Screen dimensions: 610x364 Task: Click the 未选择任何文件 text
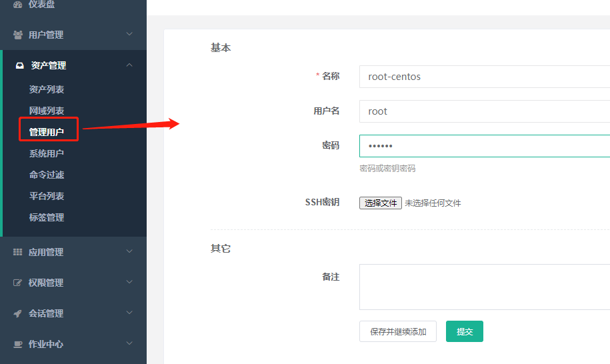[x=433, y=203]
